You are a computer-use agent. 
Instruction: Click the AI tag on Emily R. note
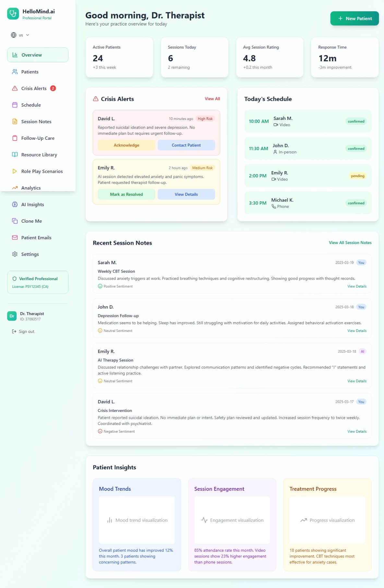point(363,351)
